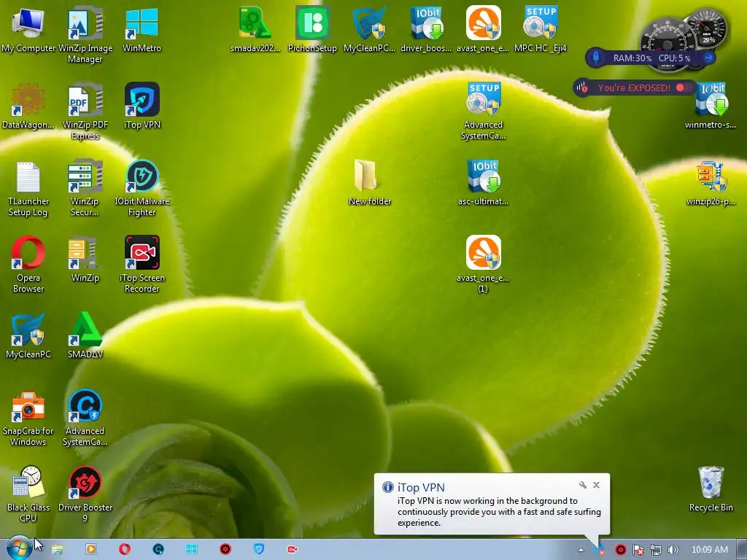Click the You're EXPOSED! VPN alert
The image size is (747, 560).
click(x=633, y=87)
